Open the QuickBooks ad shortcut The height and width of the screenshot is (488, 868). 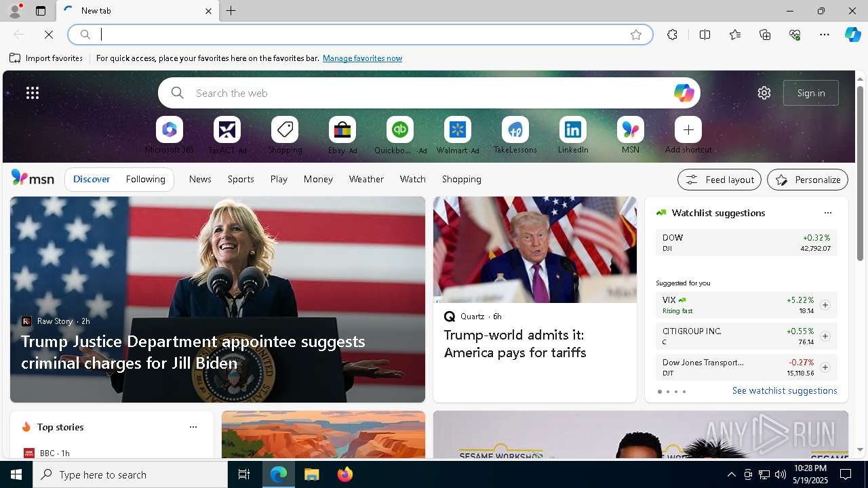(400, 129)
